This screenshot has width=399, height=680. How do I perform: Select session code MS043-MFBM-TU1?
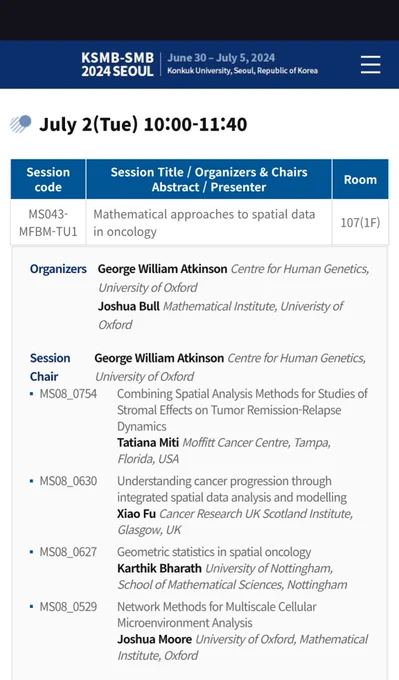[x=48, y=222]
